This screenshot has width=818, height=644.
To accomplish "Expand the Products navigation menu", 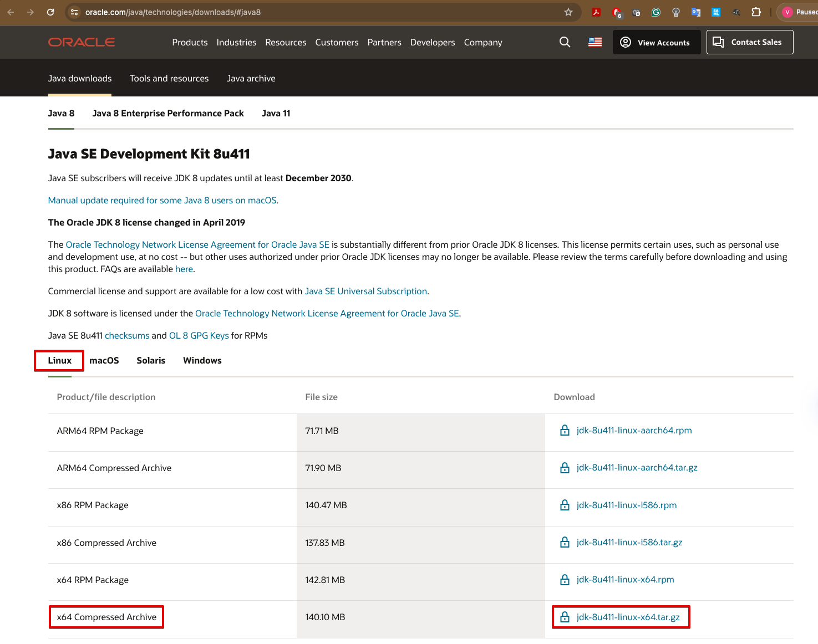I will click(190, 42).
